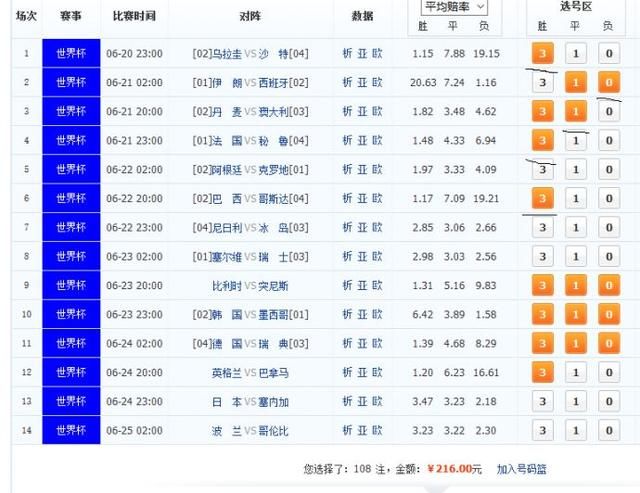Viewport: 640px width, 493px height.
Task: Open 世界杯 event cell in row 10
Action: tap(71, 315)
